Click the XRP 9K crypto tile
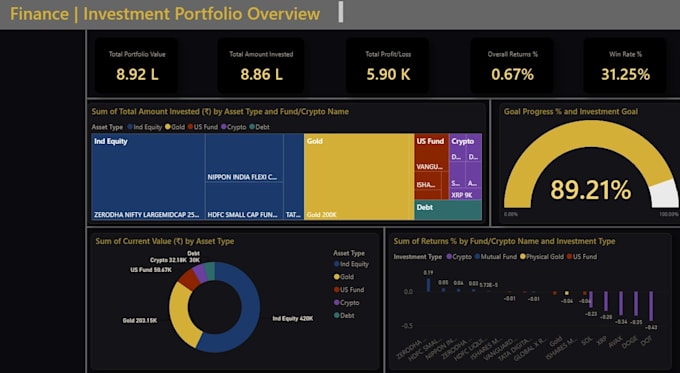 click(x=465, y=195)
